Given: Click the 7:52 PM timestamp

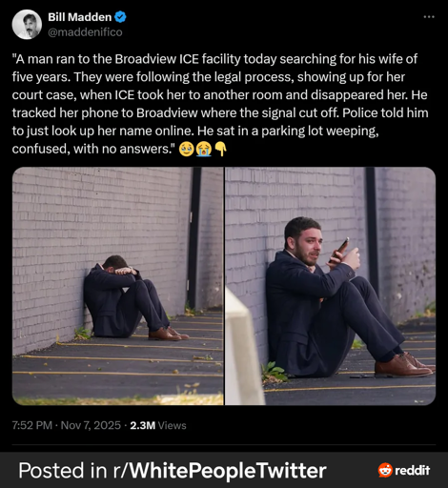Looking at the screenshot, I should 31,425.
